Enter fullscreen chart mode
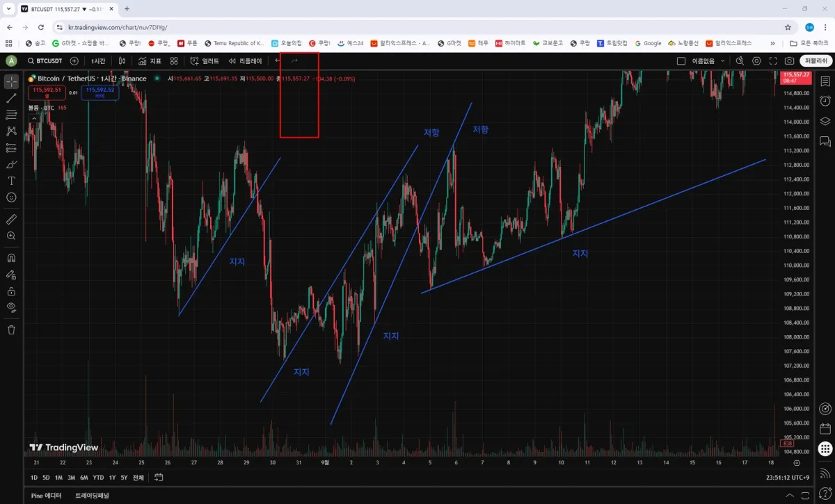 click(773, 61)
